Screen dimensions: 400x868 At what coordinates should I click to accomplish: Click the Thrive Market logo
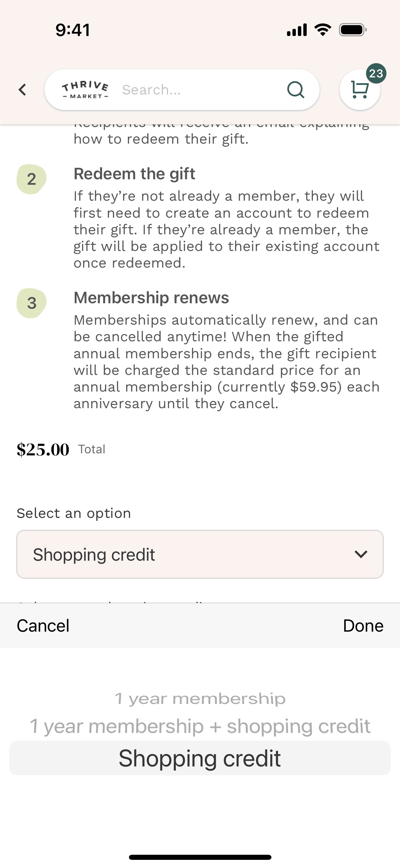(x=85, y=90)
